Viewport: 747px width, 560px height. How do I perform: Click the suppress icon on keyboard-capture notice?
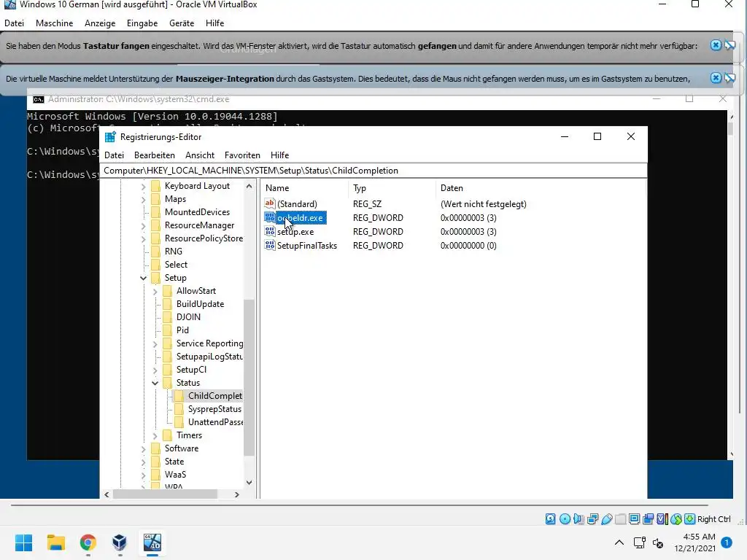(x=729, y=45)
